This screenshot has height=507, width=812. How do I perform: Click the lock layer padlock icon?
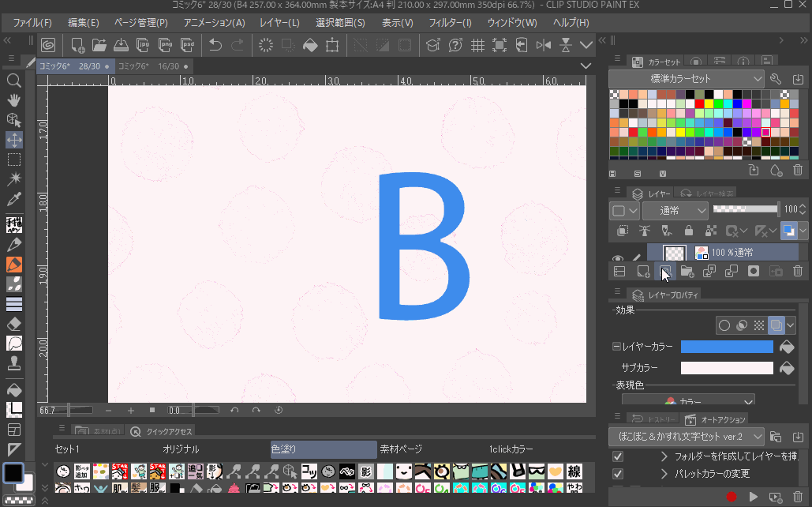tap(689, 231)
